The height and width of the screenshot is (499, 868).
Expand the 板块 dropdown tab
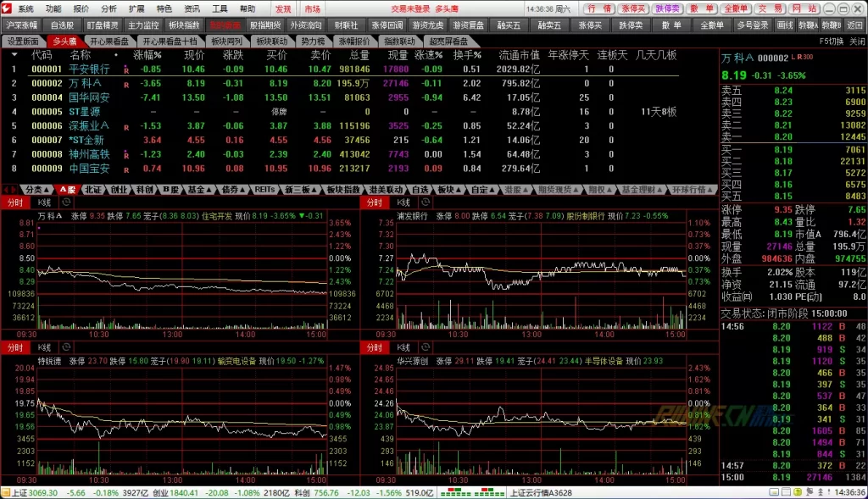tap(448, 190)
